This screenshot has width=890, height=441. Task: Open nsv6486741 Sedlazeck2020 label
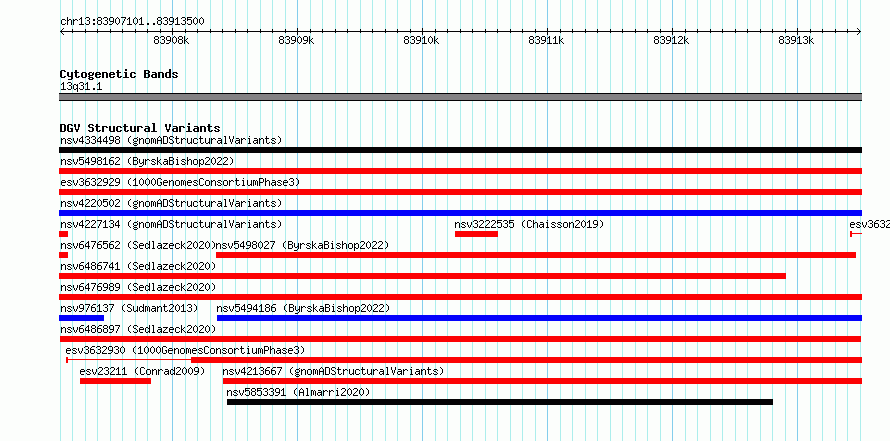138,266
